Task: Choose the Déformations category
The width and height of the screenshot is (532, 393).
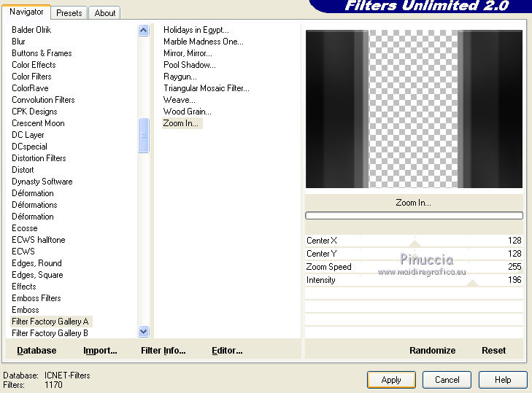Action: point(34,205)
